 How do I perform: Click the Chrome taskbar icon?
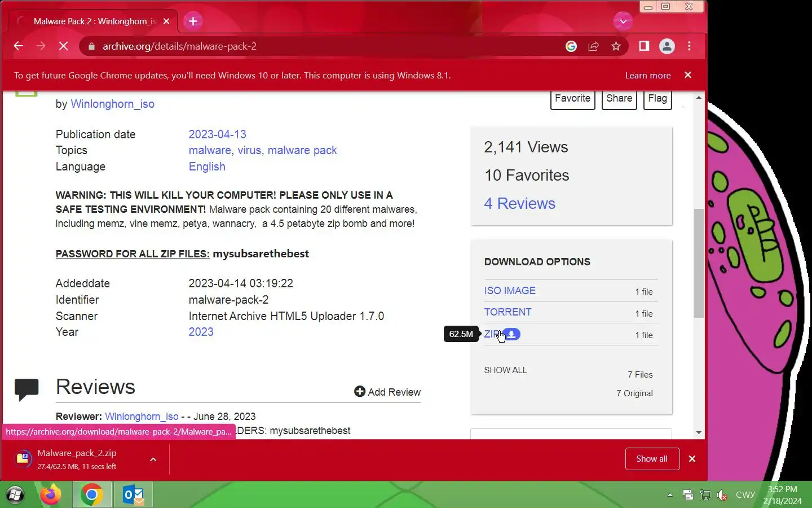91,495
